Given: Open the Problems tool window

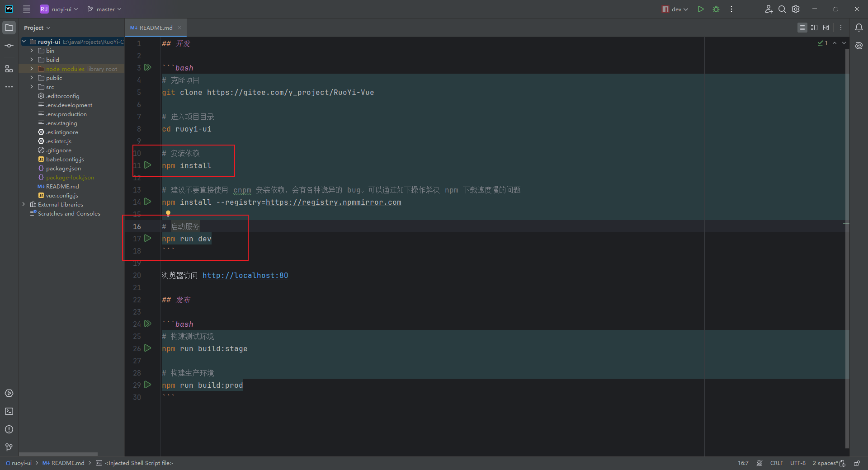Looking at the screenshot, I should click(x=9, y=429).
